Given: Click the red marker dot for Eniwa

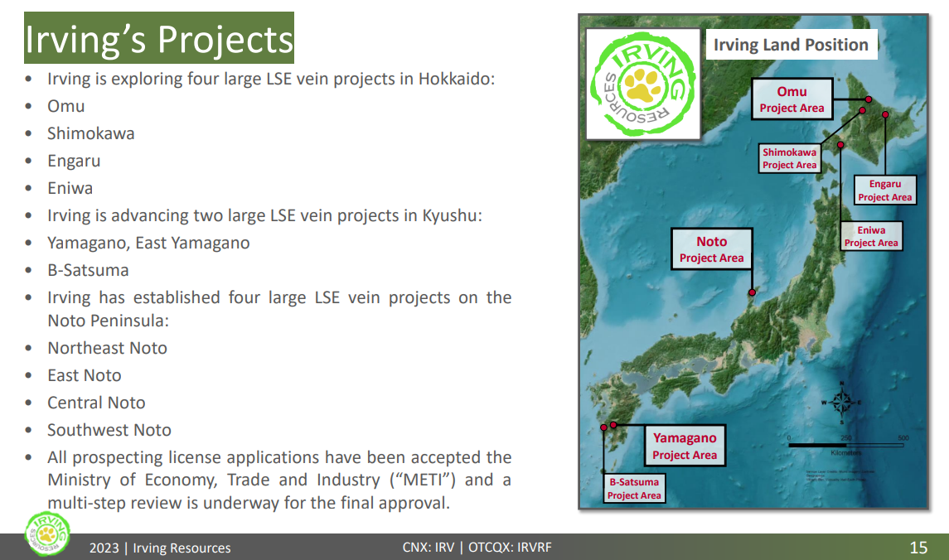Looking at the screenshot, I should [x=840, y=145].
